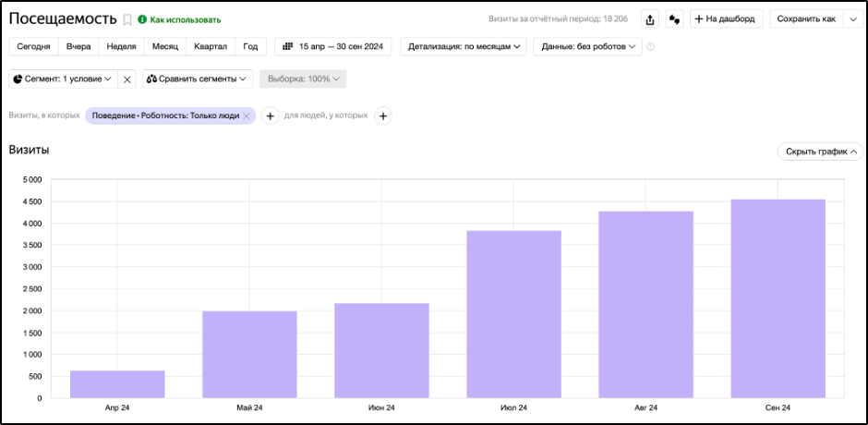Select the Сегодня period
This screenshot has width=868, height=425.
pyautogui.click(x=33, y=46)
